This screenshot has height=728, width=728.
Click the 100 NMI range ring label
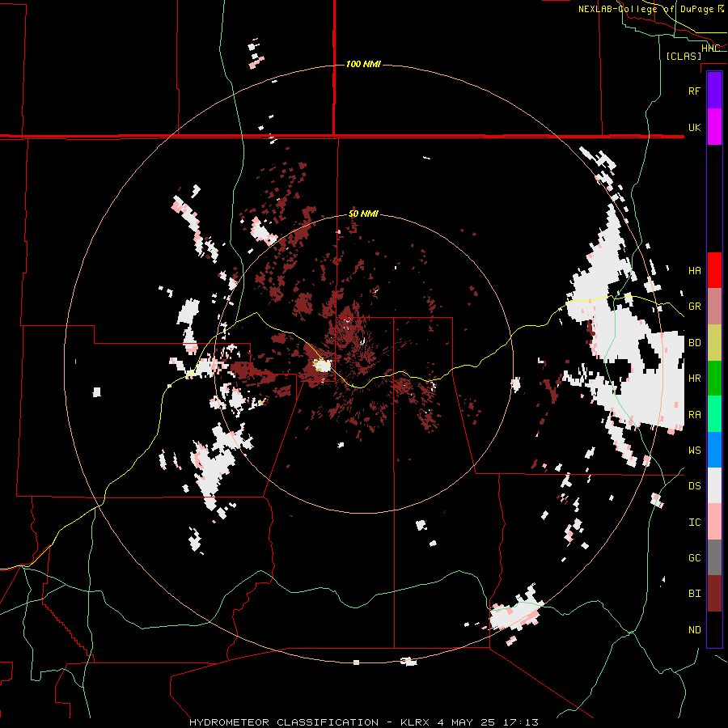[363, 64]
